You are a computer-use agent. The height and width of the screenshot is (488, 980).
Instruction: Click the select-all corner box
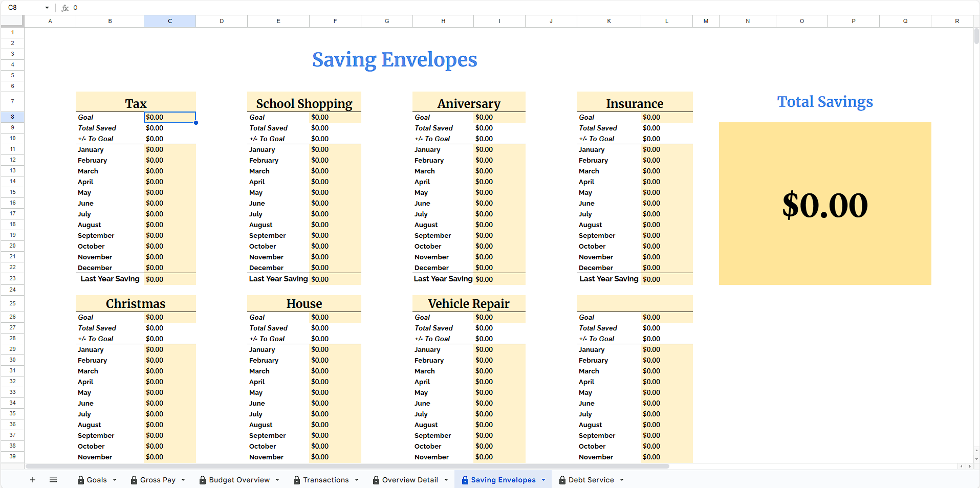pos(12,21)
